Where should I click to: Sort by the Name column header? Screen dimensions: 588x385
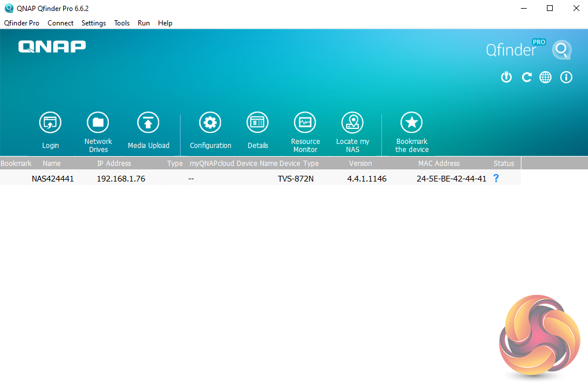point(52,163)
